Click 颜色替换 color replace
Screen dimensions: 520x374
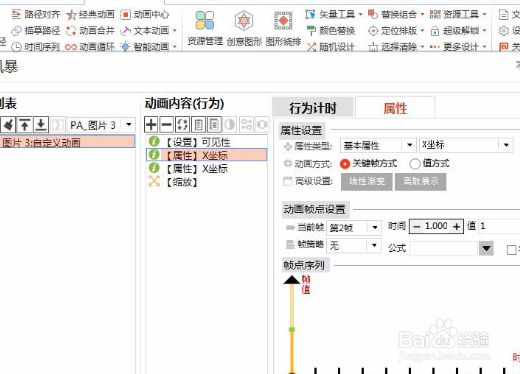(x=331, y=31)
